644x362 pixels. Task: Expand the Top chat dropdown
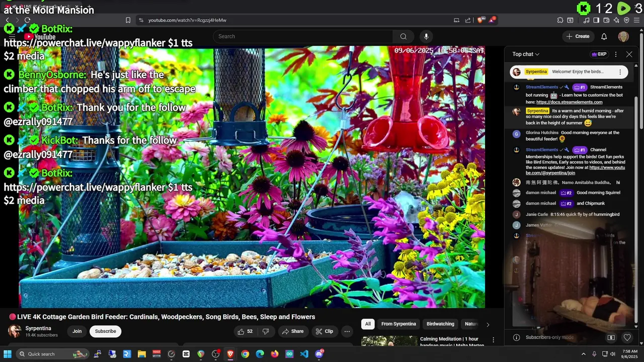tap(526, 54)
